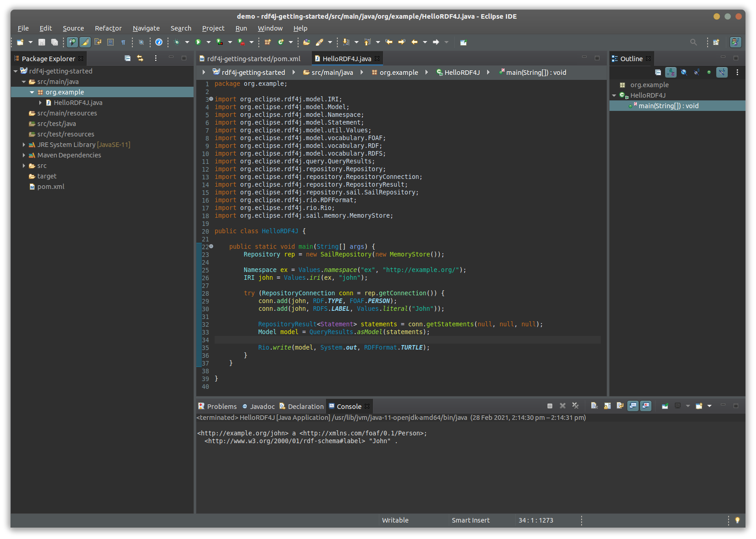756x539 pixels.
Task: Click the Open Type folder icon
Action: pos(307,42)
